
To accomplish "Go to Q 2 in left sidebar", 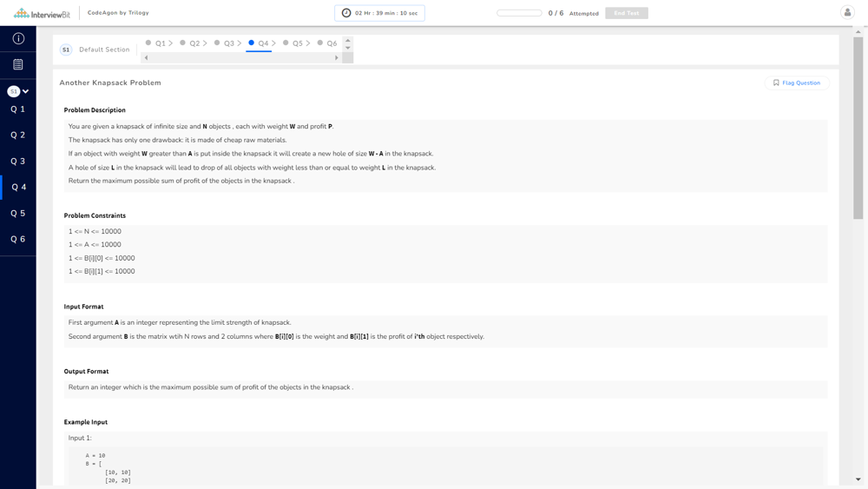I will pos(18,135).
